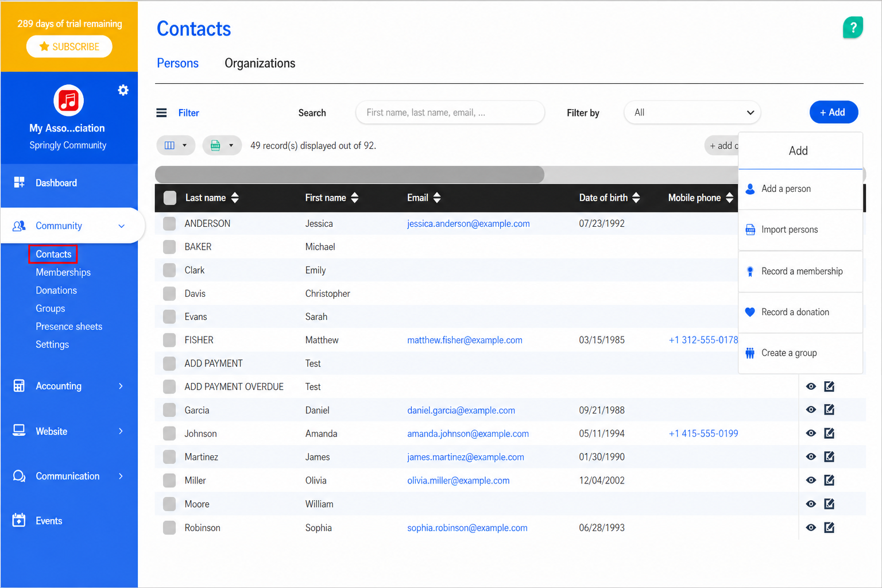Check the BAKER Michael row checkbox

coord(169,247)
